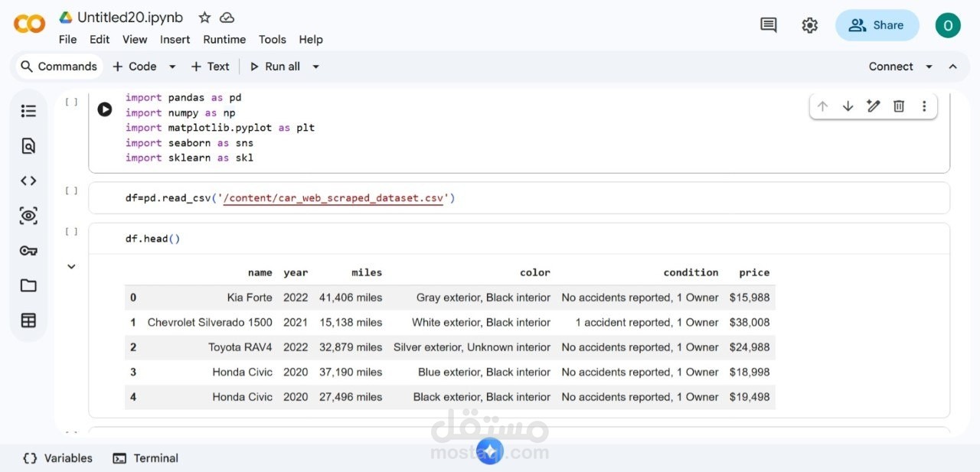Expand the Connect dropdown arrow
This screenshot has width=980, height=472.
[x=929, y=67]
